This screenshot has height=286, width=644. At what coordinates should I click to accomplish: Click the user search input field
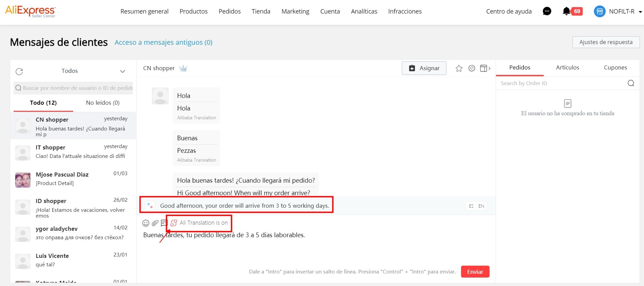(74, 88)
